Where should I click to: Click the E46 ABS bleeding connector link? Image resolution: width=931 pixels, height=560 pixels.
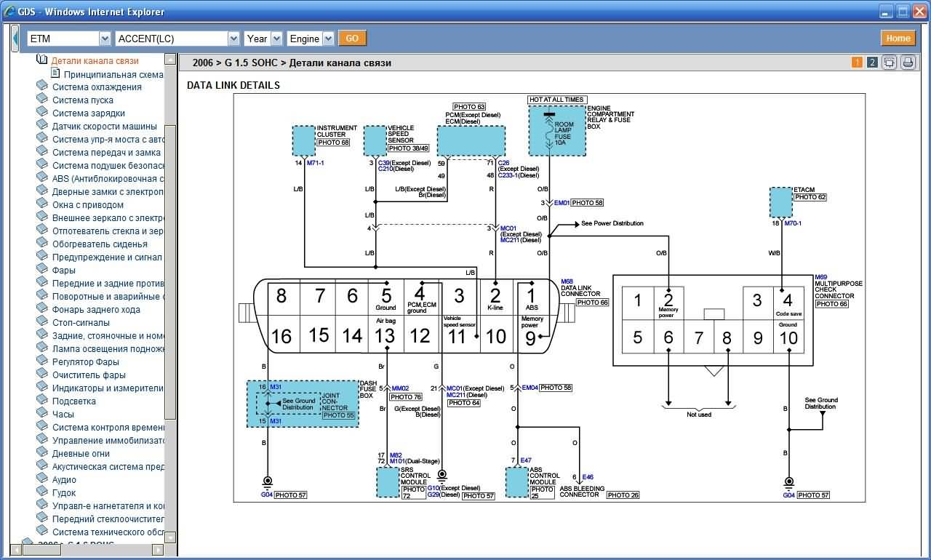pyautogui.click(x=588, y=478)
